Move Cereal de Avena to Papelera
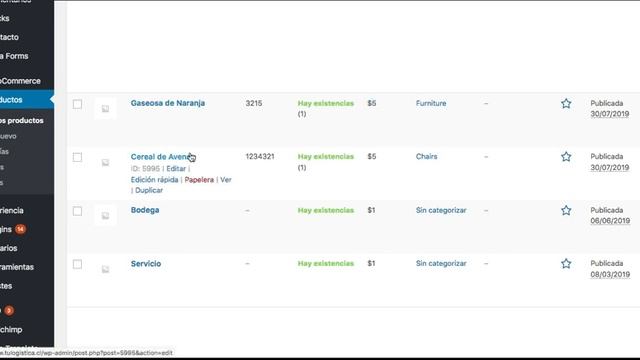Screen dimensions: 640x360 [x=199, y=180]
